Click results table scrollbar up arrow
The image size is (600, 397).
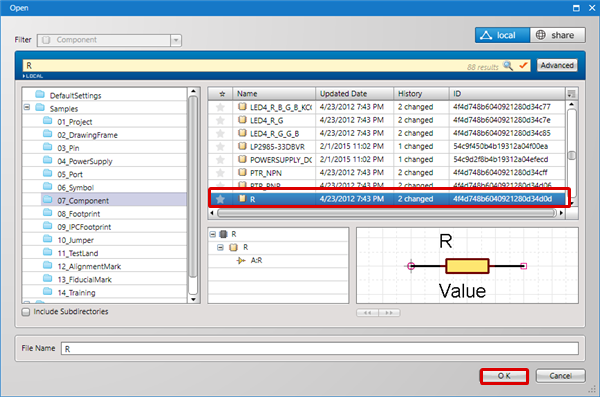(571, 105)
